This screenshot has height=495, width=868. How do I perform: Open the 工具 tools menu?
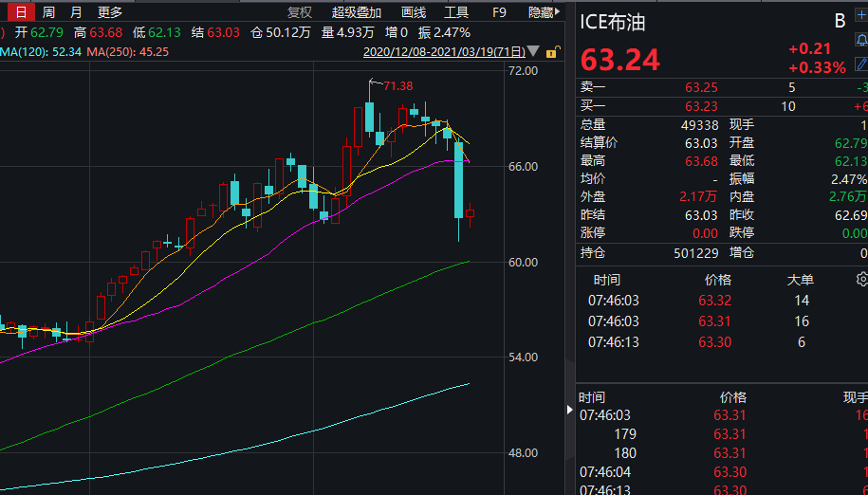[456, 12]
